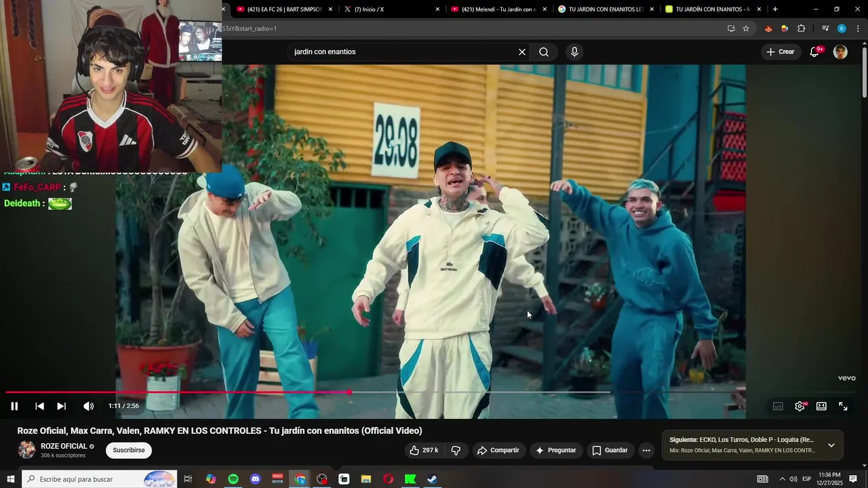This screenshot has width=868, height=488.
Task: Open the Chrome three-dot menu
Action: click(858, 28)
